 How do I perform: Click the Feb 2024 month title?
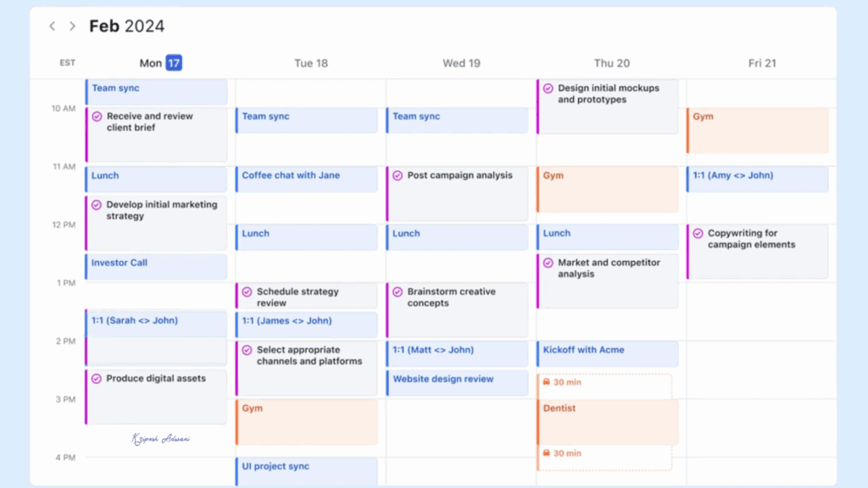click(x=126, y=26)
